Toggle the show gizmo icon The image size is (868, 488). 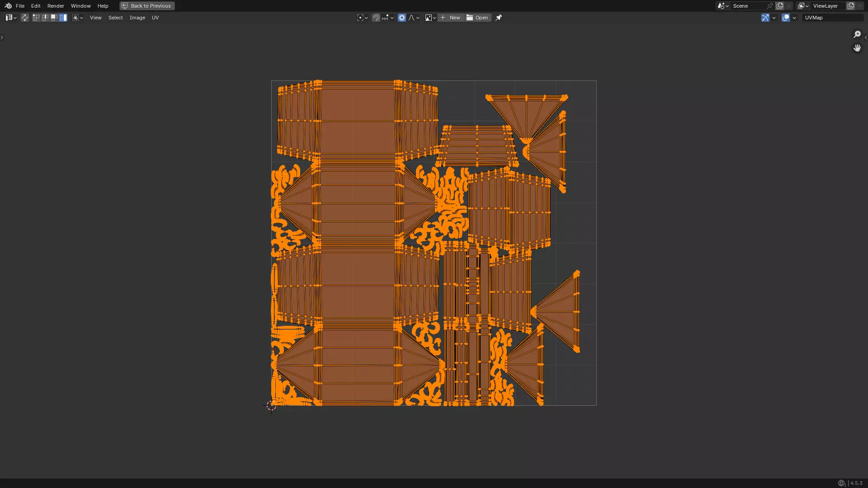pos(765,18)
